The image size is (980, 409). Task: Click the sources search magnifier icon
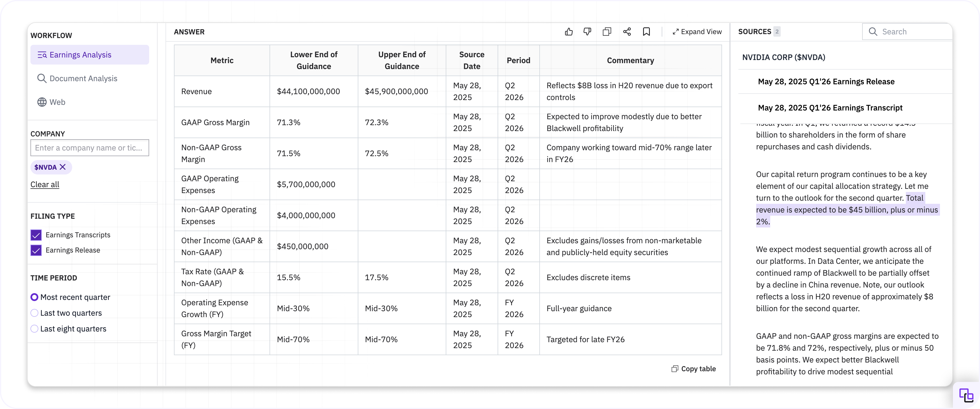tap(873, 32)
